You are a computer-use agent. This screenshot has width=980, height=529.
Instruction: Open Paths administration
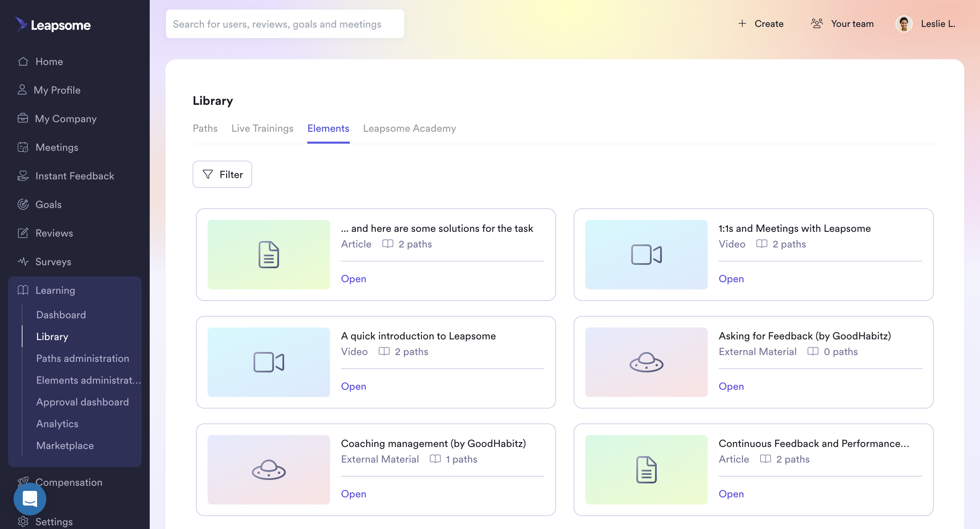pos(83,358)
